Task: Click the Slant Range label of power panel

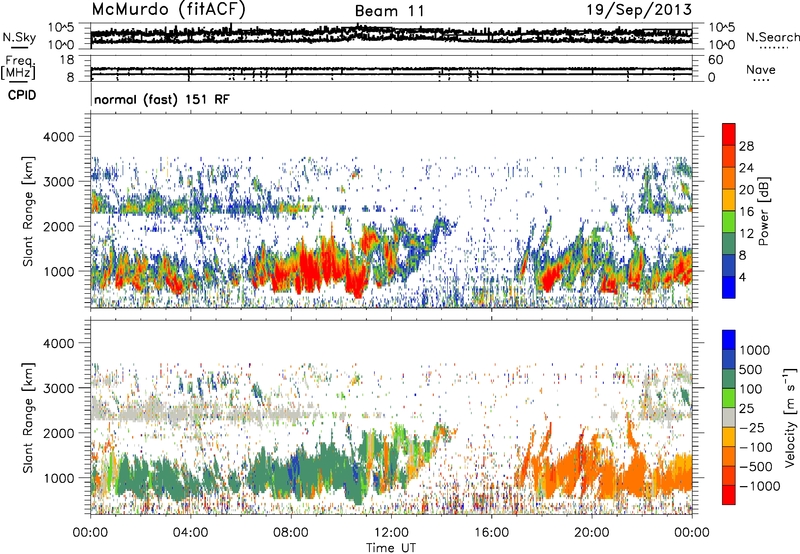Action: pyautogui.click(x=29, y=211)
